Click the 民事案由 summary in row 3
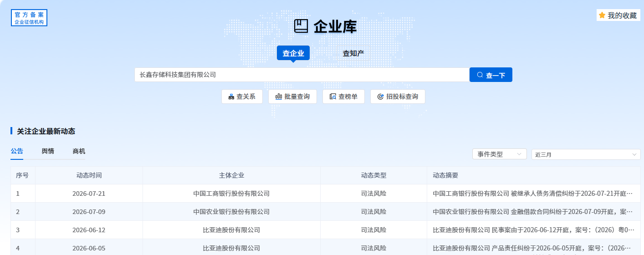 (533, 230)
